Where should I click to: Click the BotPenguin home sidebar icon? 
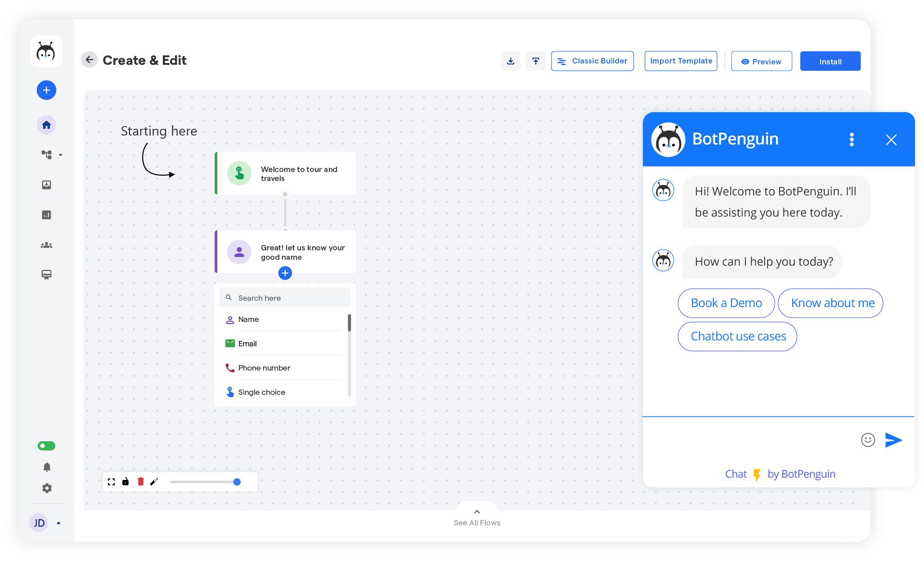(x=46, y=124)
